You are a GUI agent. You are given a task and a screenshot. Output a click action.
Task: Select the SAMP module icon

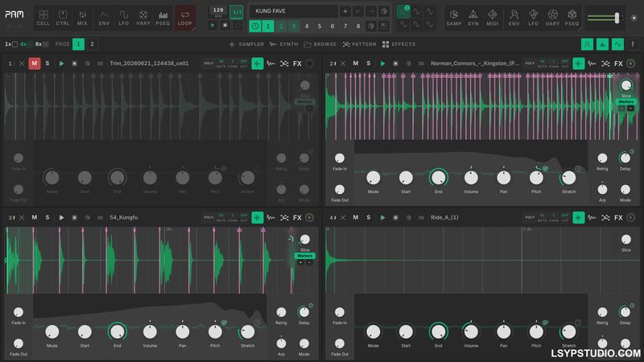coord(454,18)
